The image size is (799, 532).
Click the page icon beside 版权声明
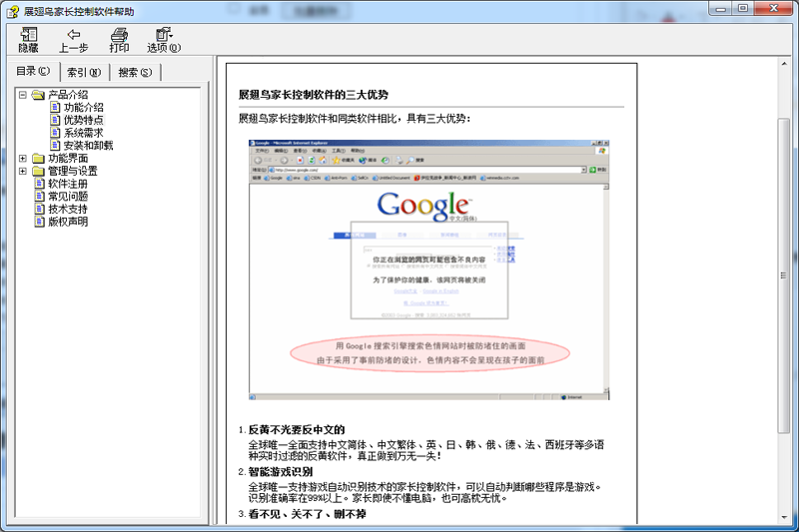[40, 222]
